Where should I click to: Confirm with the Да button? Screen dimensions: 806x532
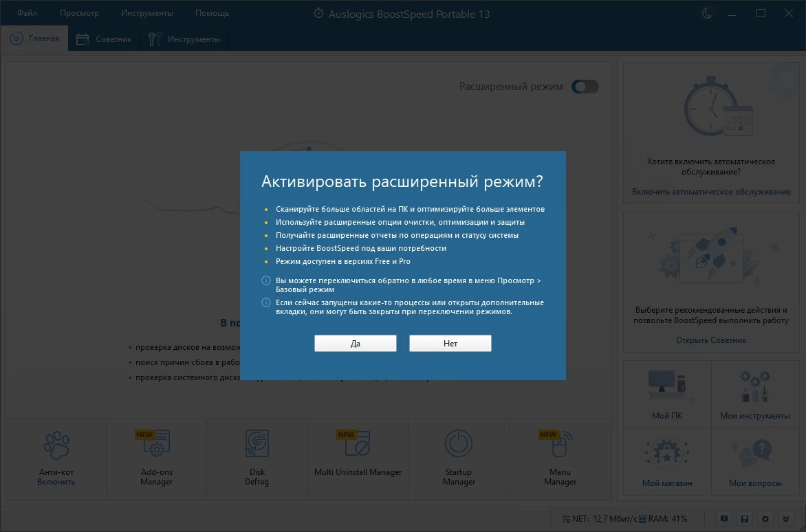(355, 343)
